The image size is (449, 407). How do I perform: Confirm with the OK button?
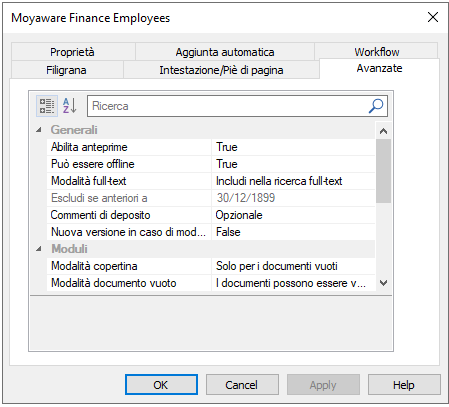click(x=161, y=385)
